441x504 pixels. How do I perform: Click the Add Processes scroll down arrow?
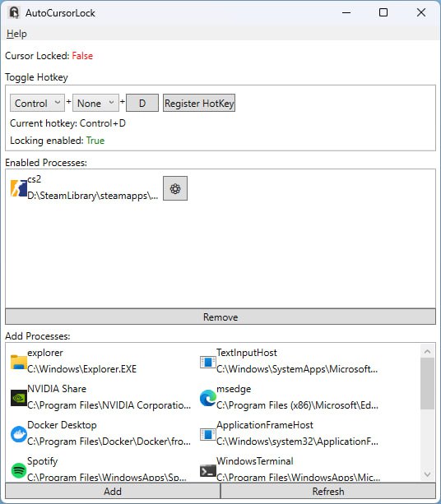point(427,474)
